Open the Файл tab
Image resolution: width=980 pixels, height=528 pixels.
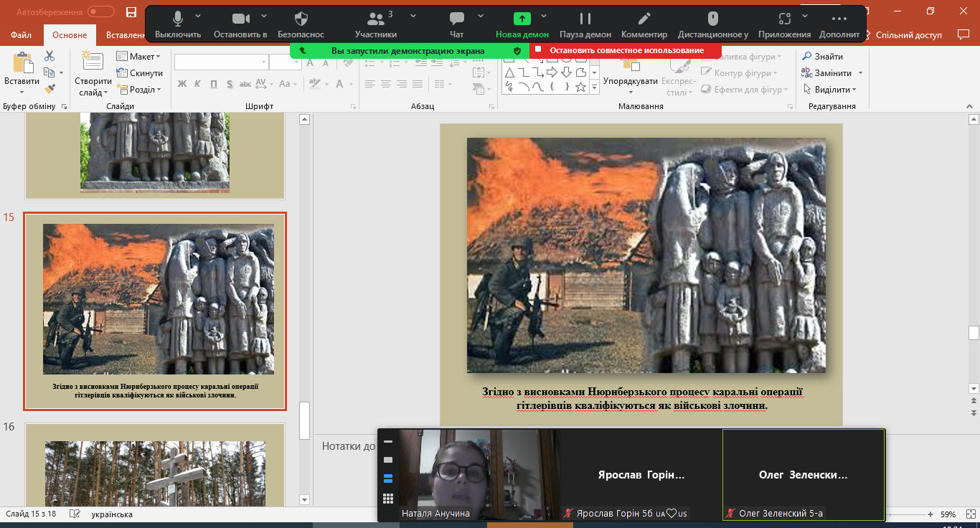(21, 34)
